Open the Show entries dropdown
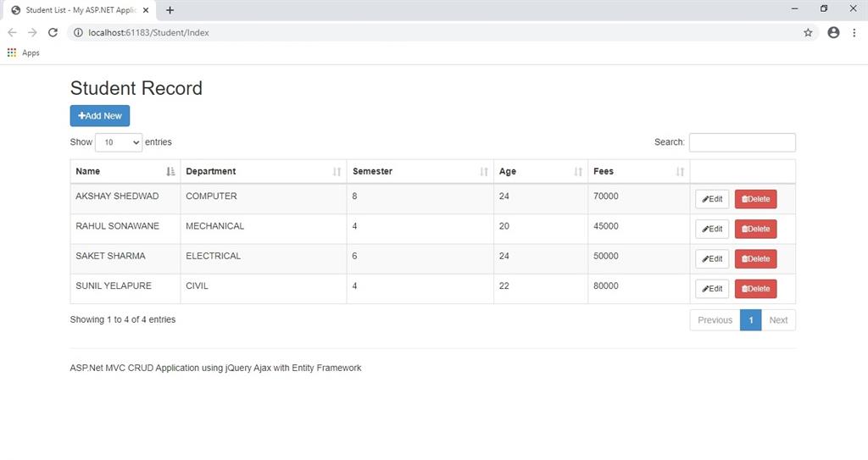This screenshot has height=460, width=868. [x=119, y=142]
